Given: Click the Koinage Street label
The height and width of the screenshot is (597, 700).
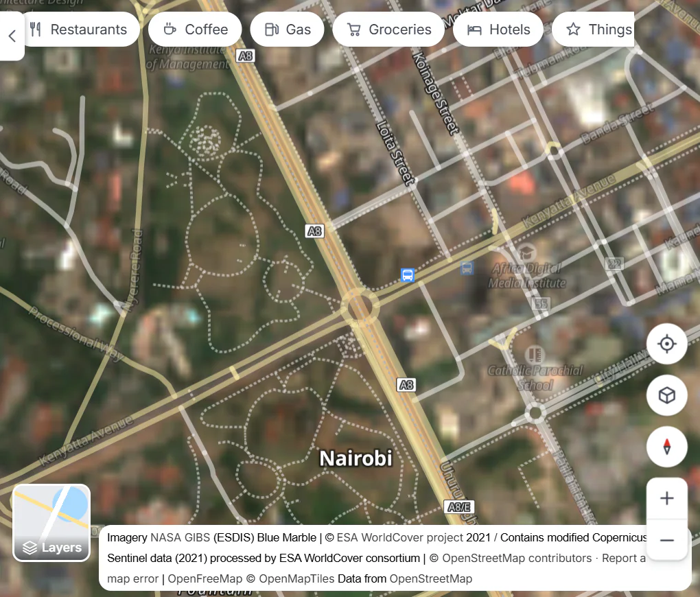Looking at the screenshot, I should tap(435, 93).
